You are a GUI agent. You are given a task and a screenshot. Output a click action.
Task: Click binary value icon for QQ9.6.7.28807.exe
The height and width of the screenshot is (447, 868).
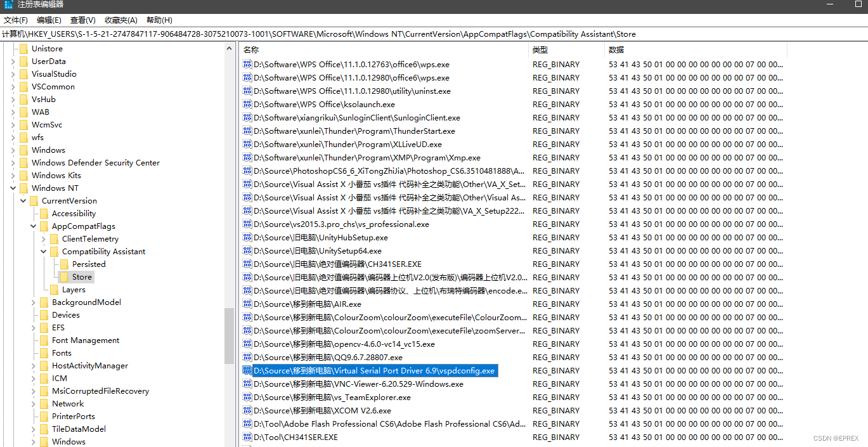click(247, 358)
